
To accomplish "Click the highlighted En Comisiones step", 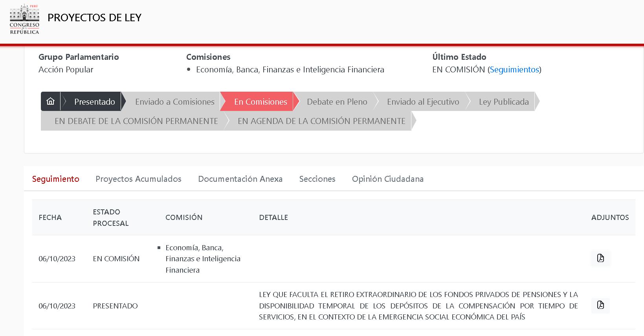I will [260, 102].
